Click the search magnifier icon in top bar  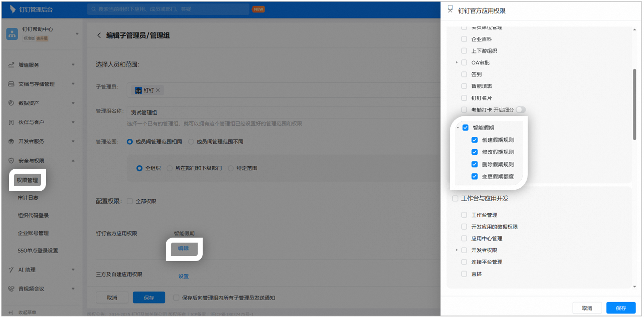point(93,9)
